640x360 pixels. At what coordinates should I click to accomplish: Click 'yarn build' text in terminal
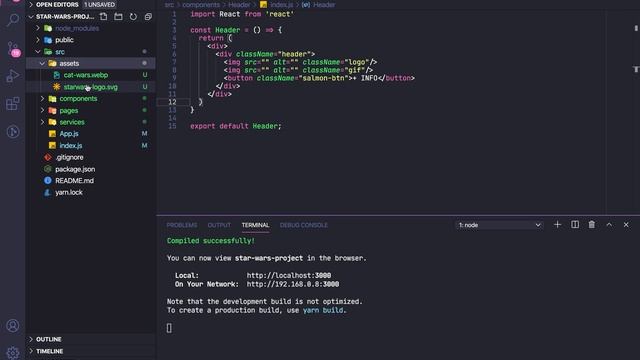pos(323,311)
